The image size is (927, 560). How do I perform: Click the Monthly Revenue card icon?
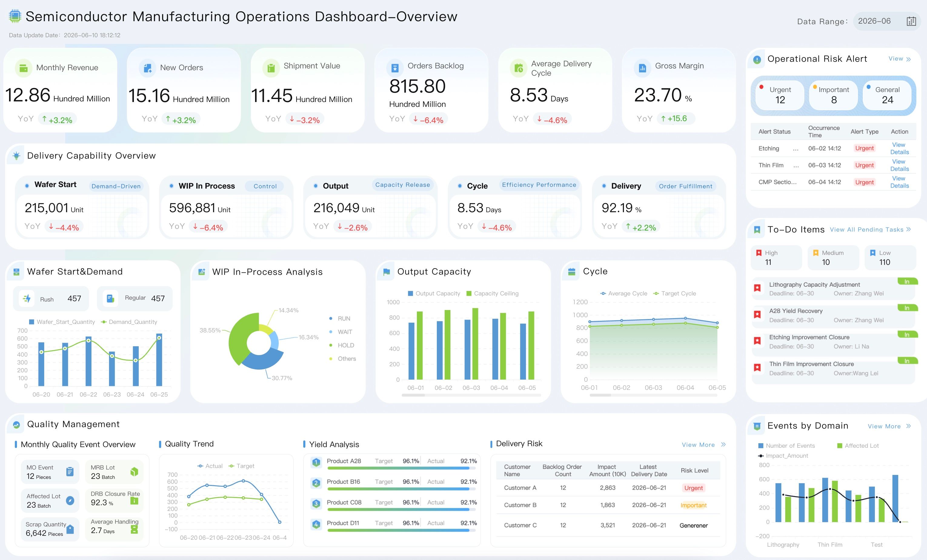coord(23,68)
